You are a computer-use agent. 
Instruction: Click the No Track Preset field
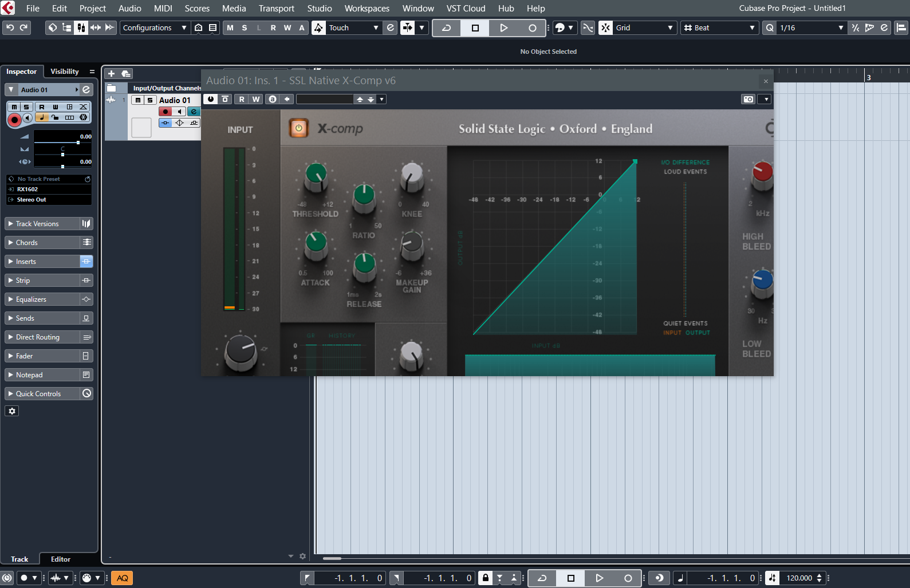49,179
